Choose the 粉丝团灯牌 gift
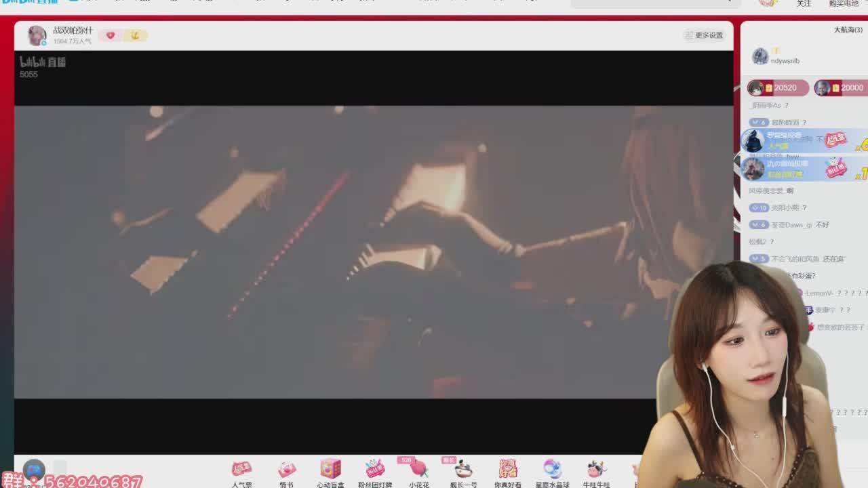 point(375,469)
